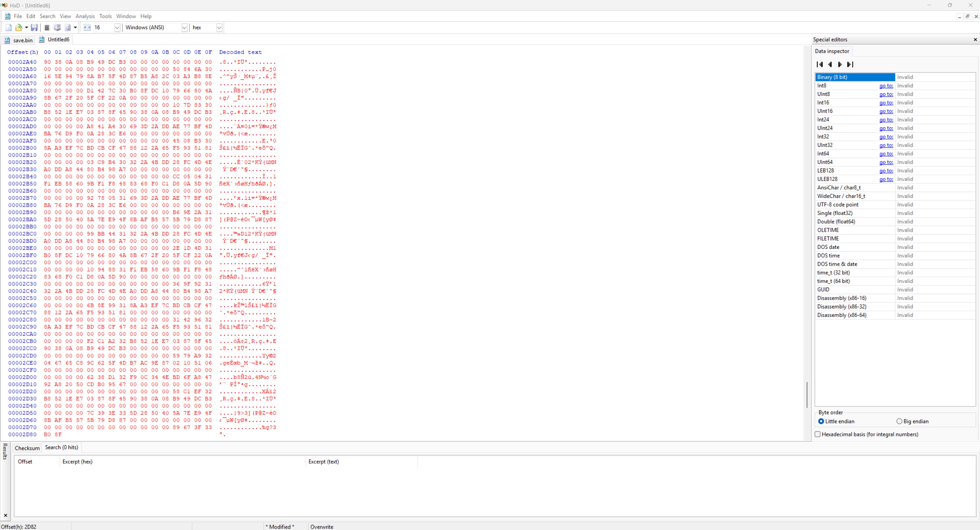
Task: Click the Overwrite mode status bar entry
Action: point(322,527)
